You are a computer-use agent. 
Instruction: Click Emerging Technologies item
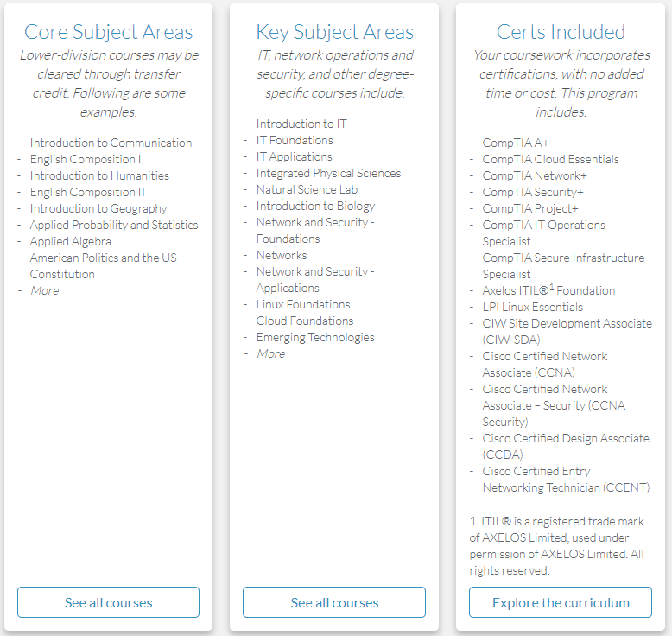click(x=315, y=337)
